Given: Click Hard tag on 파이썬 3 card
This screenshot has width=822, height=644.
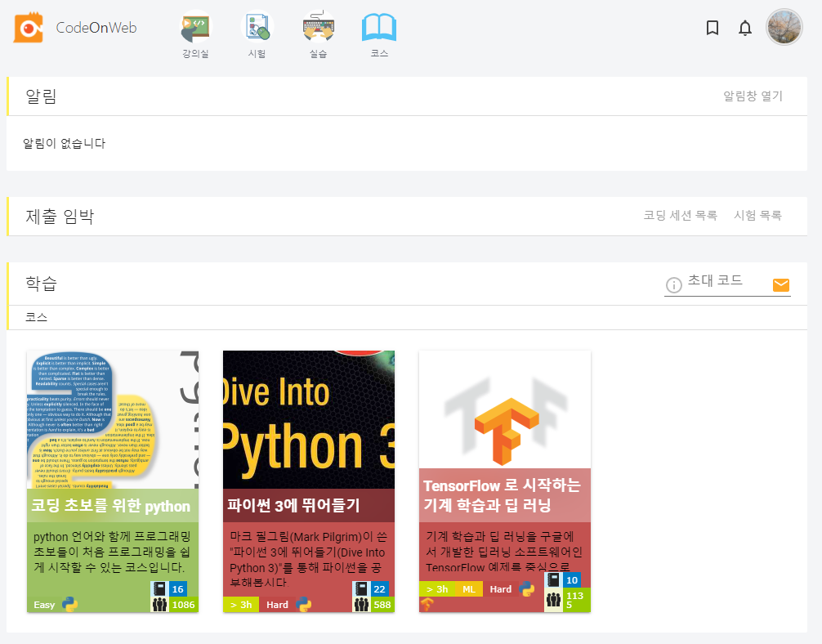Looking at the screenshot, I should coord(277,605).
